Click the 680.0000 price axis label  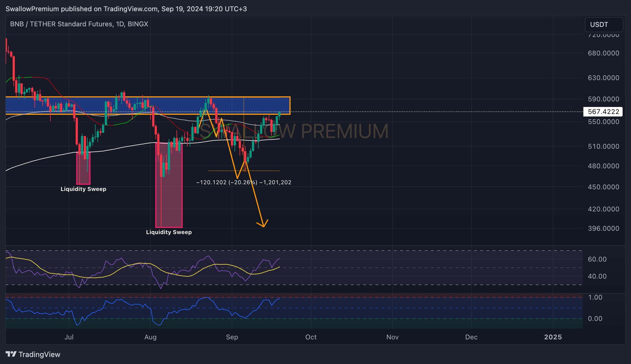604,53
